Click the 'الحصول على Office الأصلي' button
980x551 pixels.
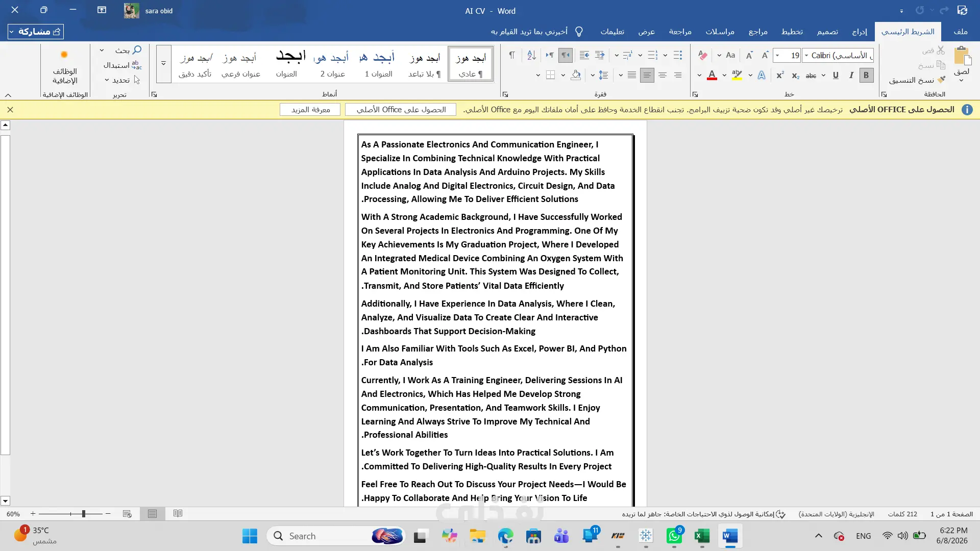[x=401, y=110]
